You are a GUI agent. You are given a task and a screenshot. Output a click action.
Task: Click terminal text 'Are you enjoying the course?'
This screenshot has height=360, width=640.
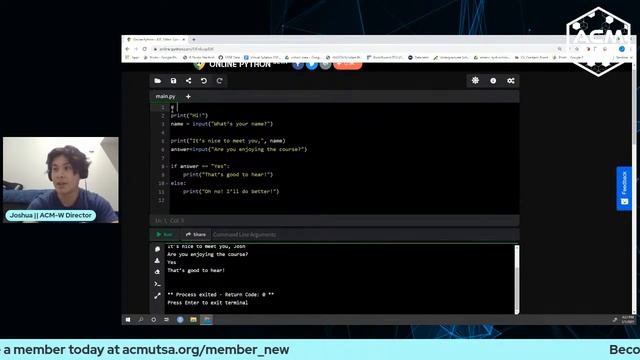(207, 254)
